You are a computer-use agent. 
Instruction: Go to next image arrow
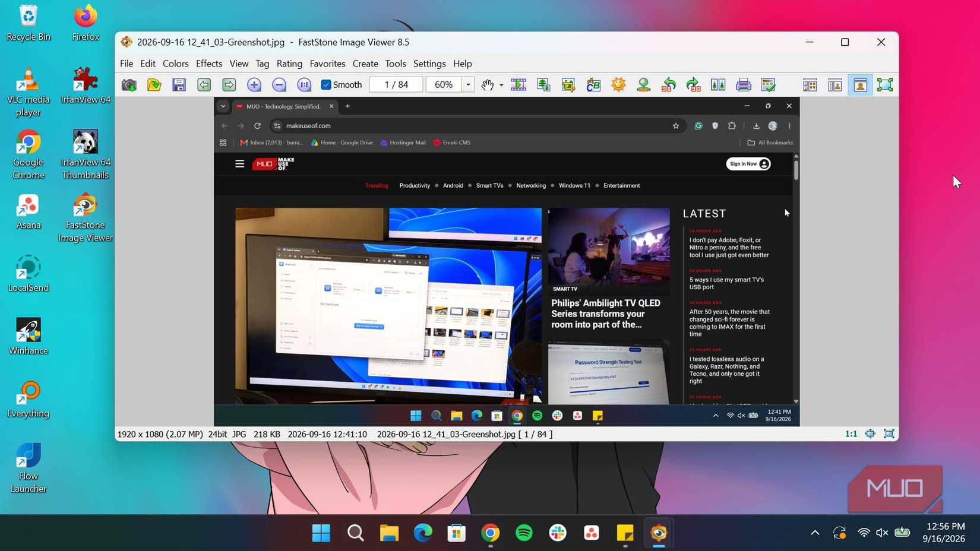(229, 85)
